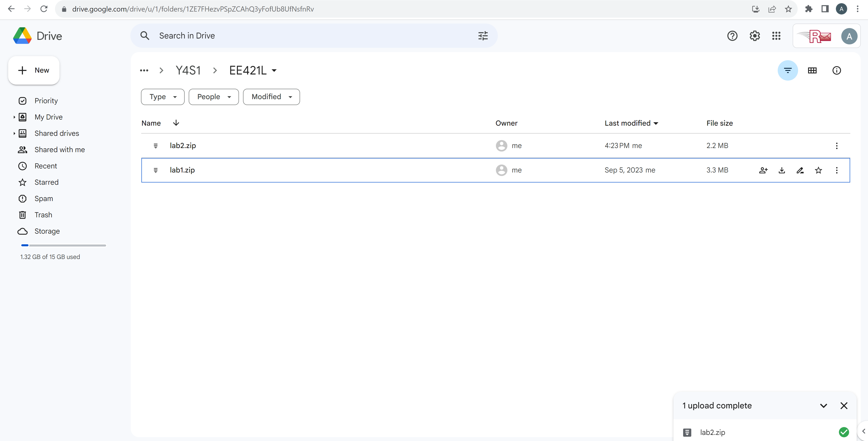The width and height of the screenshot is (868, 441).
Task: Open the Google apps grid launcher
Action: click(x=776, y=36)
